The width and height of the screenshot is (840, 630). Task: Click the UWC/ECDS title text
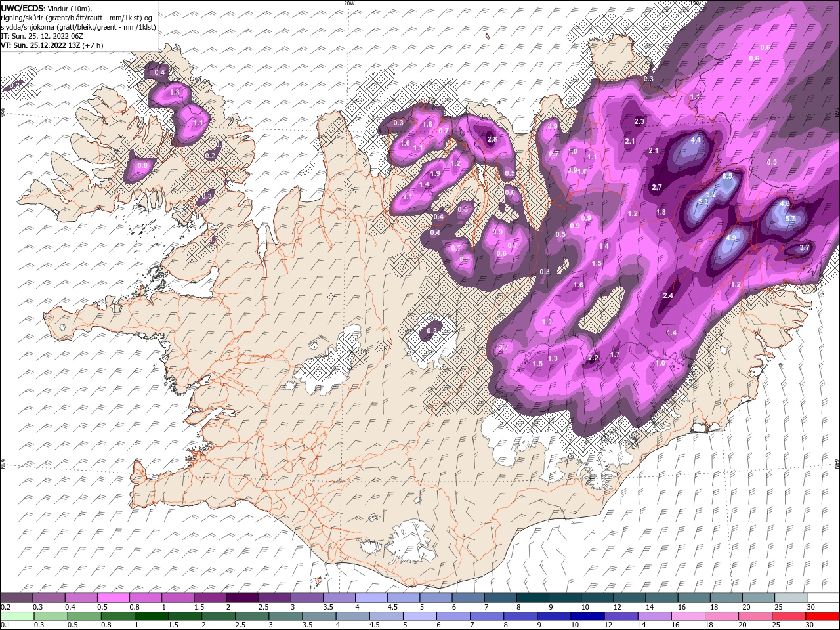pos(24,8)
